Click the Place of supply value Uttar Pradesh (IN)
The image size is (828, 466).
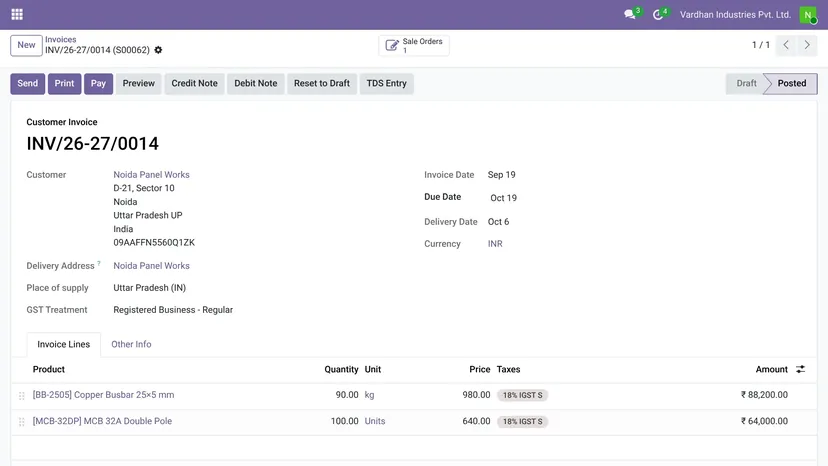[x=149, y=288]
